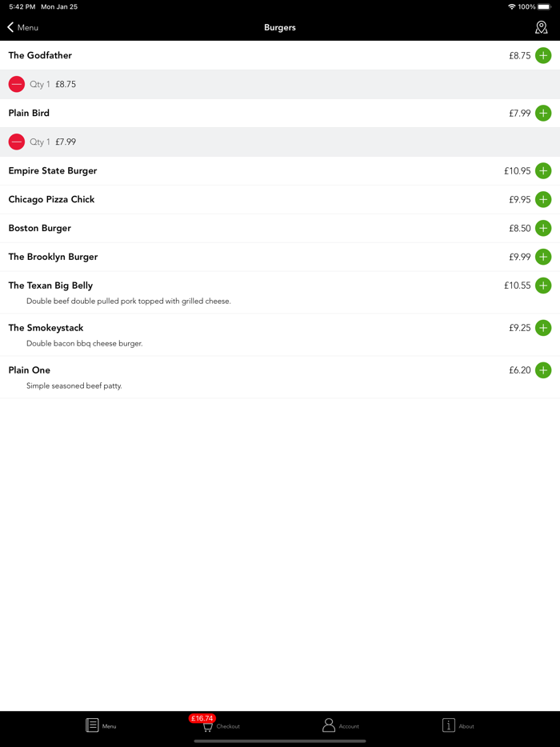The height and width of the screenshot is (747, 560).
Task: Tap the £16.74 basket total badge
Action: tap(202, 718)
